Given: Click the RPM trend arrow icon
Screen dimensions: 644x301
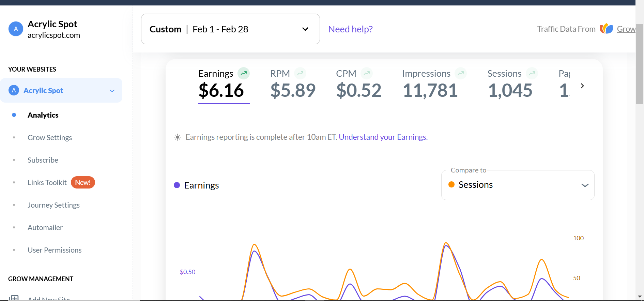Looking at the screenshot, I should click(300, 73).
